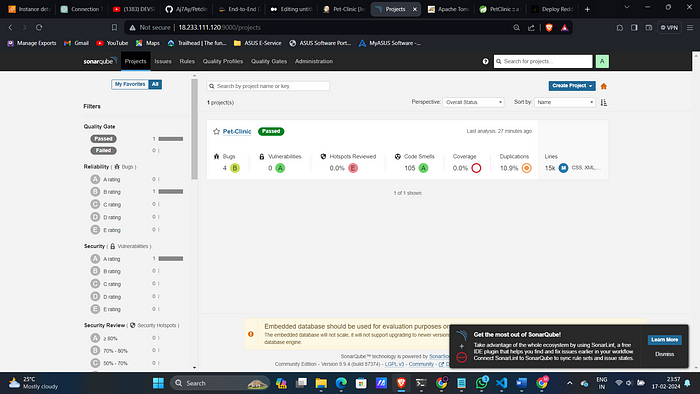
Task: Open Visual Studio Code from taskbar
Action: [x=501, y=383]
